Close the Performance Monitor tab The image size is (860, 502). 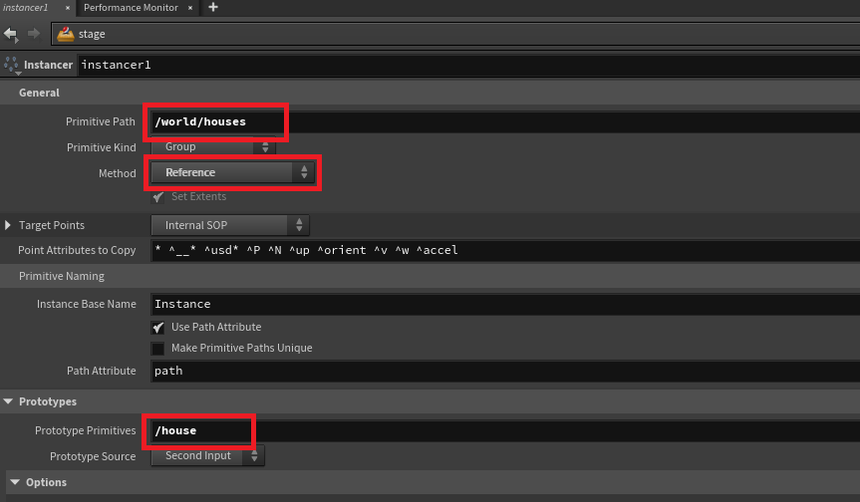(x=194, y=8)
